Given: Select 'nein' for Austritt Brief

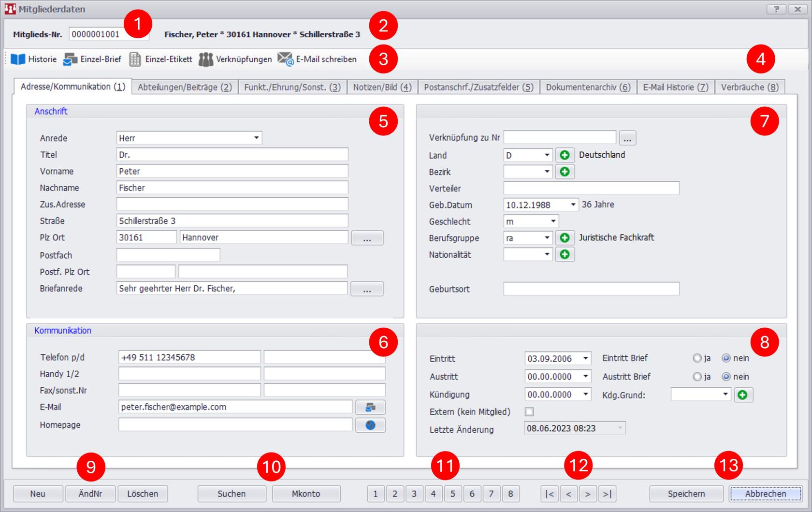Looking at the screenshot, I should [x=726, y=377].
